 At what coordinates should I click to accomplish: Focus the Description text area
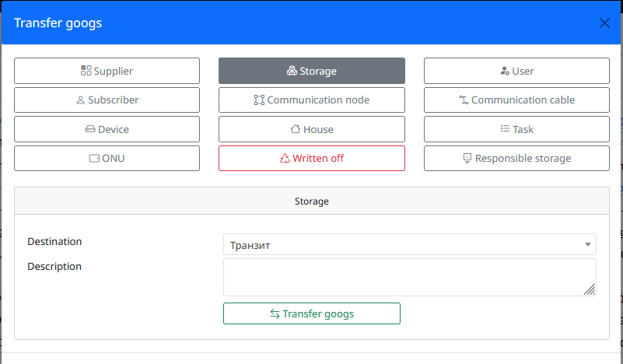[x=410, y=278]
